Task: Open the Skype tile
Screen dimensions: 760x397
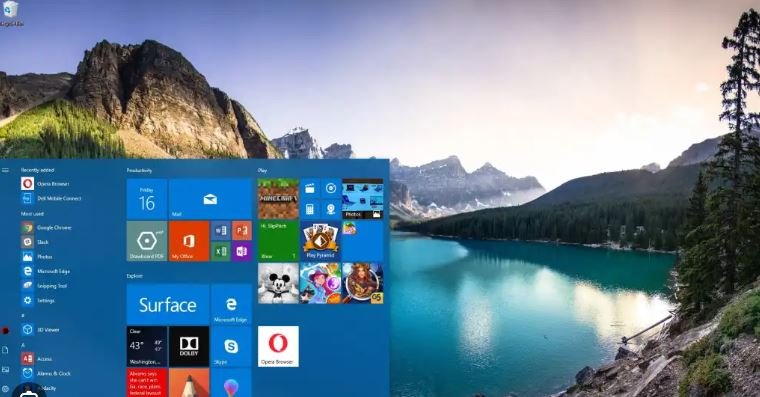Action: pos(231,346)
